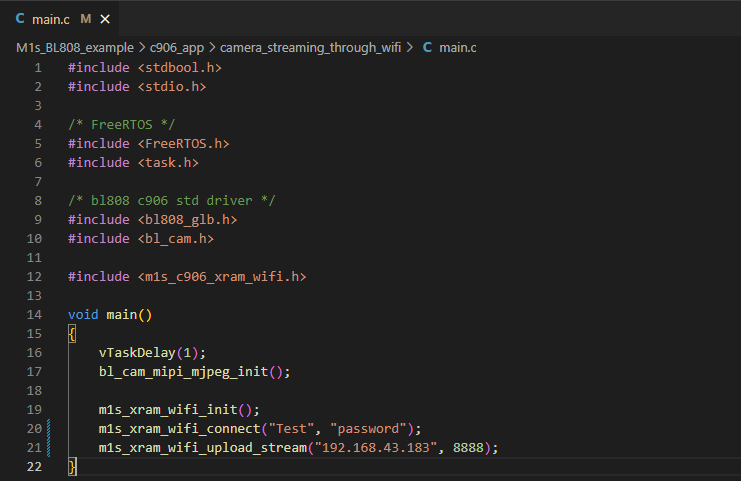Screen dimensions: 741x481
Task: Click line number 14 in gutter
Action: pyautogui.click(x=34, y=315)
